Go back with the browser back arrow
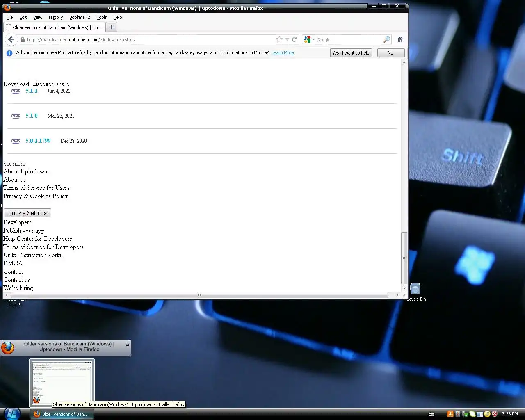525x420 pixels. pyautogui.click(x=11, y=39)
